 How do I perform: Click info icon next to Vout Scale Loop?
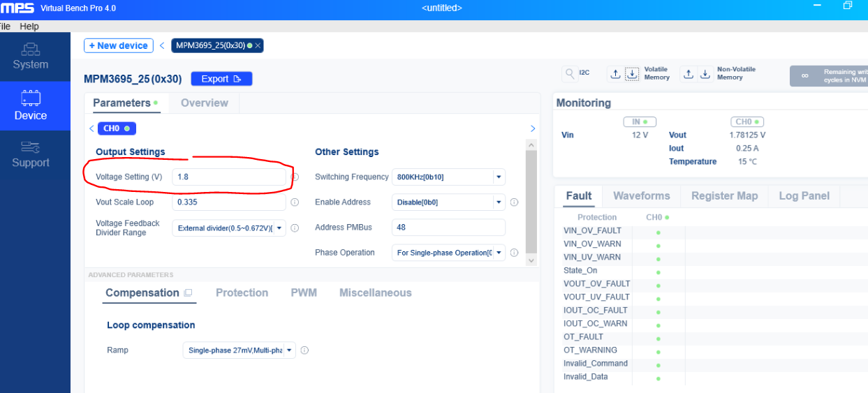point(295,202)
